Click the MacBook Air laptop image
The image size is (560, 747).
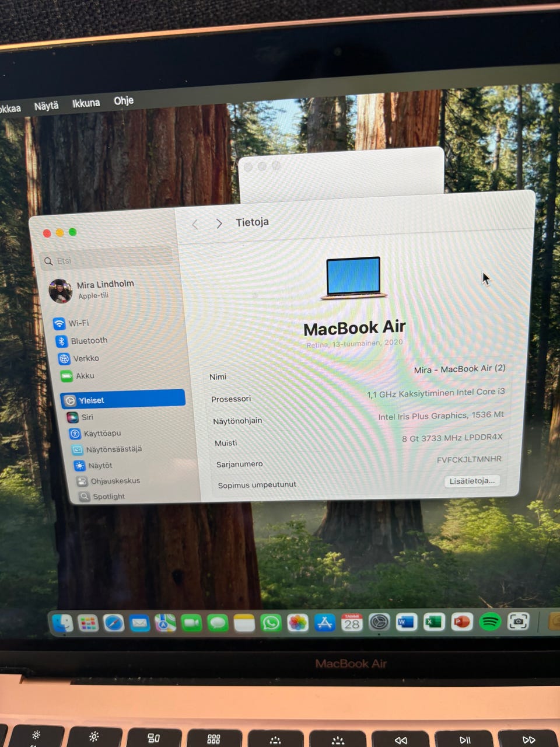pos(353,278)
